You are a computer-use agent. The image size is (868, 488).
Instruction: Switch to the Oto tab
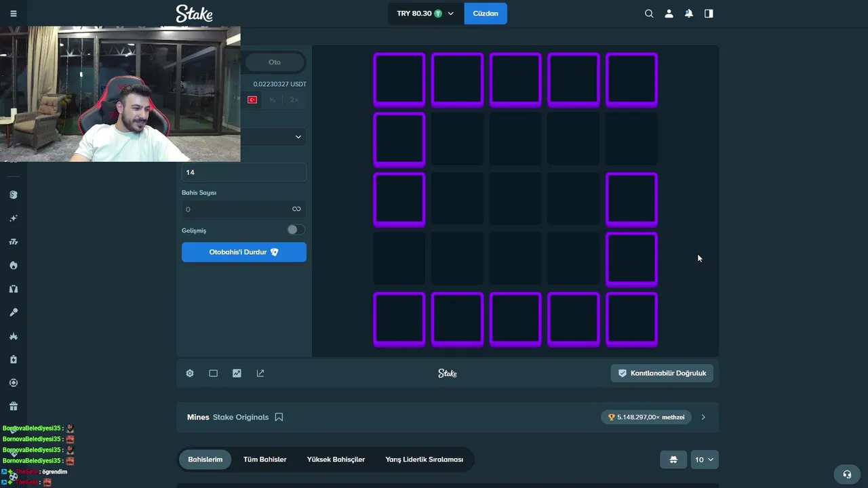coord(275,62)
